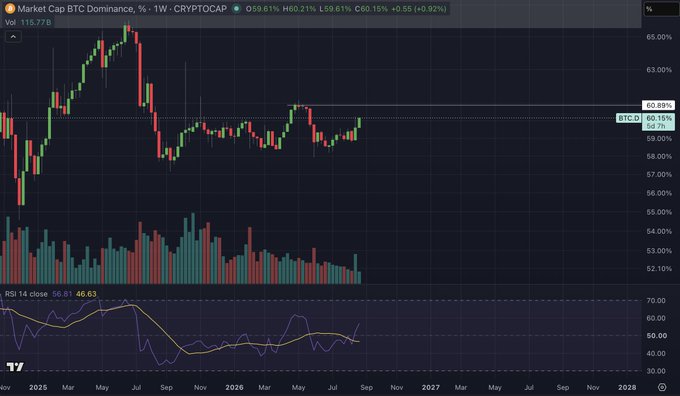Click the low value L59.61%

335,9
